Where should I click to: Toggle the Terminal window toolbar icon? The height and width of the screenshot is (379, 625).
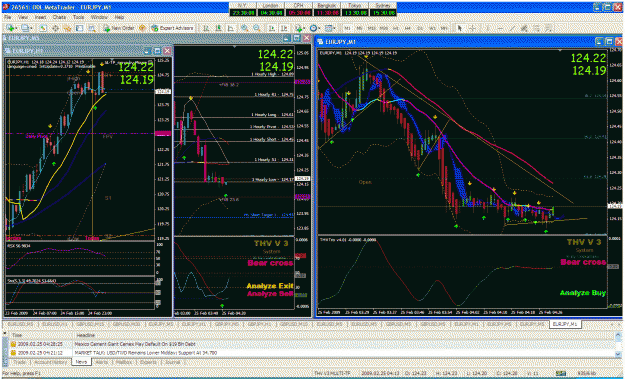click(x=79, y=28)
